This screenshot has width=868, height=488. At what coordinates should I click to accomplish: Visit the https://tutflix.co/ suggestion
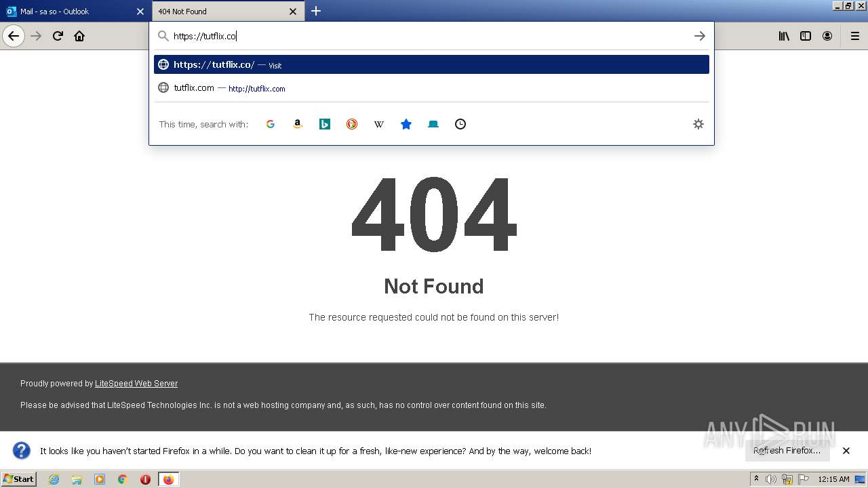coord(431,64)
